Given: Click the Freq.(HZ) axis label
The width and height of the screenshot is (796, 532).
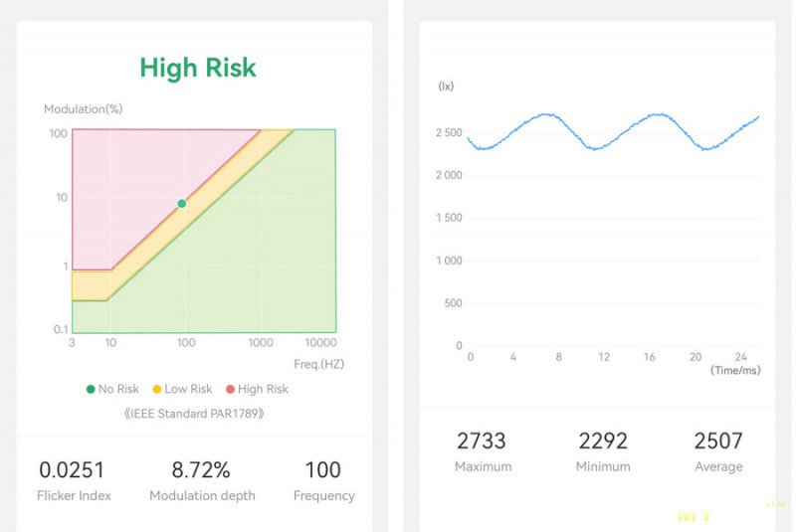Looking at the screenshot, I should (x=318, y=364).
